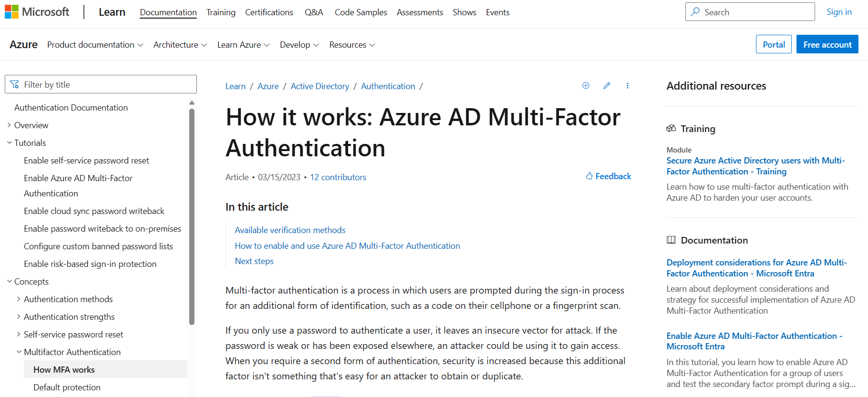The height and width of the screenshot is (397, 868).
Task: Expand Authentication methods node
Action: [x=19, y=299]
